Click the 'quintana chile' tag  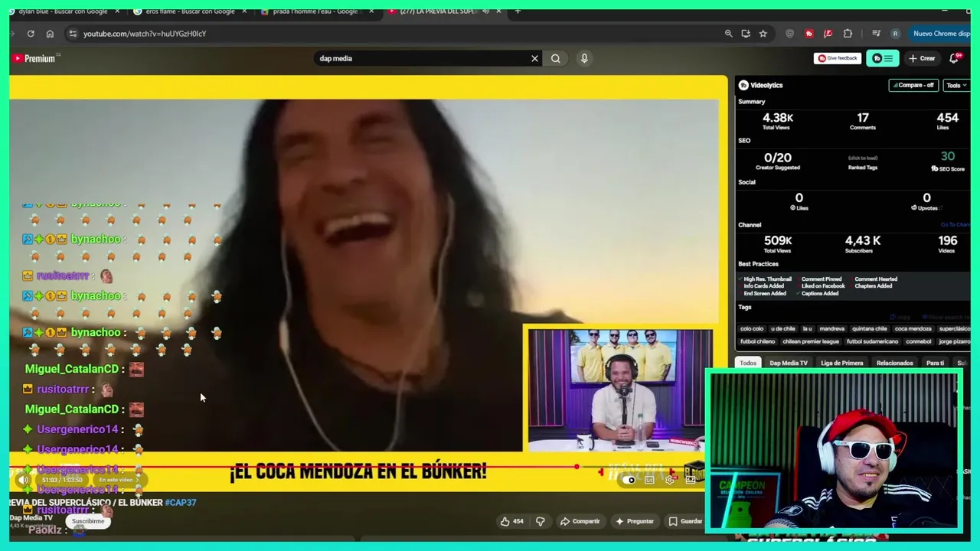pyautogui.click(x=870, y=329)
